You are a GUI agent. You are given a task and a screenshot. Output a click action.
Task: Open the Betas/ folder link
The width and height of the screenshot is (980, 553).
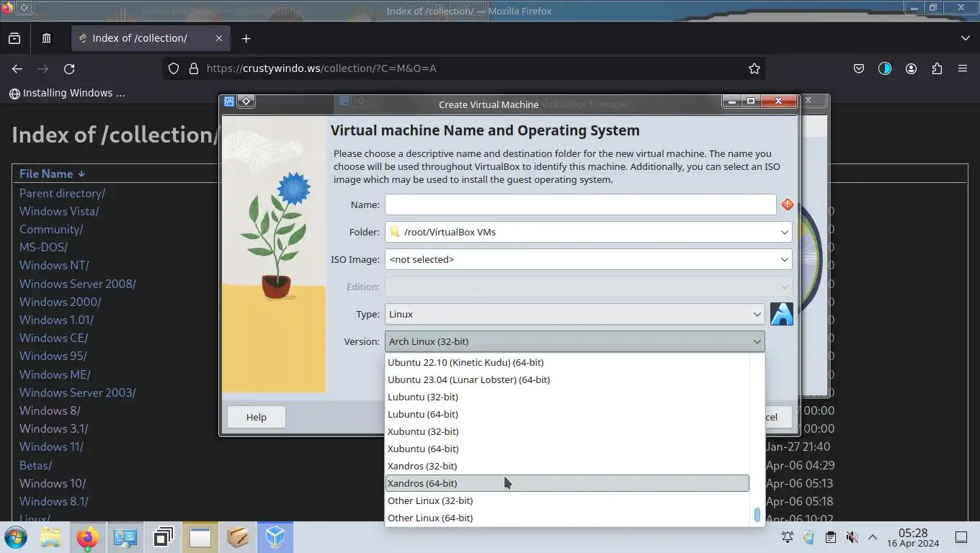pyautogui.click(x=35, y=465)
